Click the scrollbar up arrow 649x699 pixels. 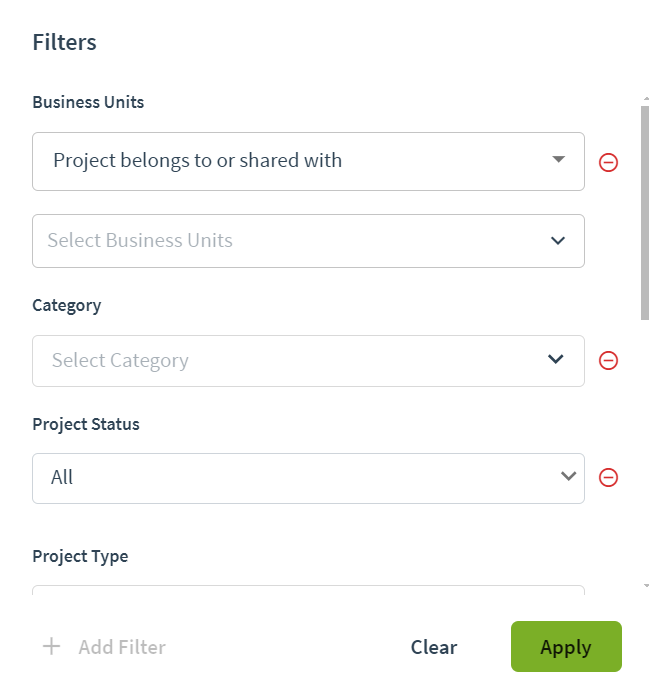click(x=646, y=98)
